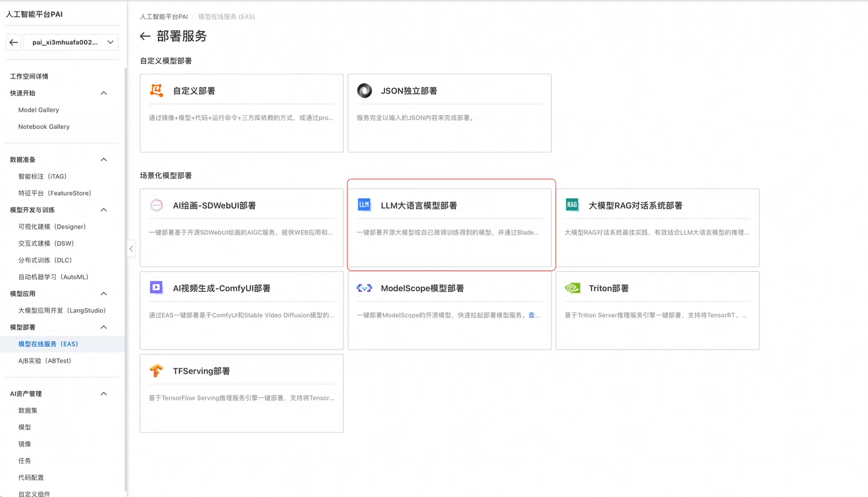Click the AI视频生成-ComfyUI purple play icon

click(156, 288)
